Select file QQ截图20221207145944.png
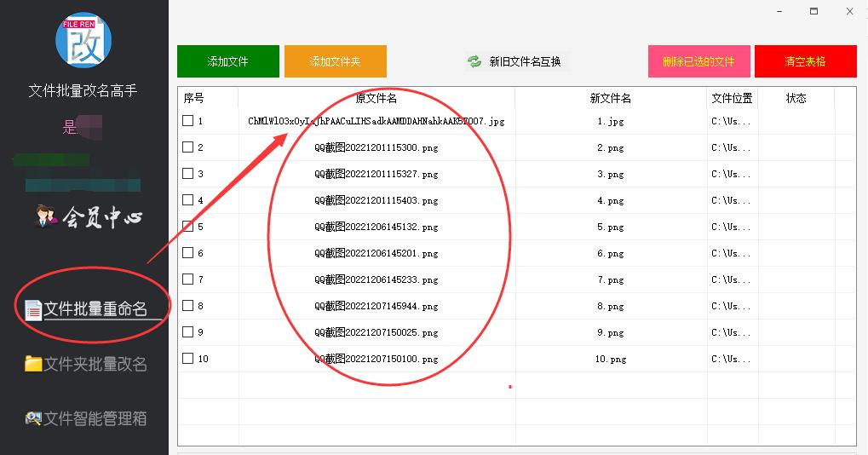Screen dimensions: 868x455 [377, 306]
